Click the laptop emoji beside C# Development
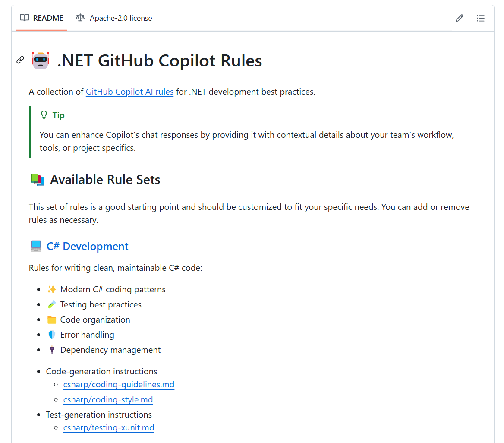 point(36,246)
